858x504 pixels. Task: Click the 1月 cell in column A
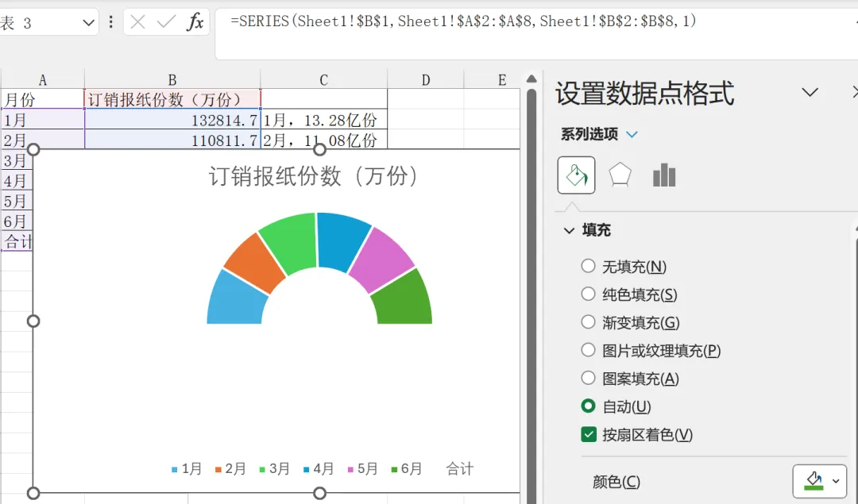(x=43, y=120)
